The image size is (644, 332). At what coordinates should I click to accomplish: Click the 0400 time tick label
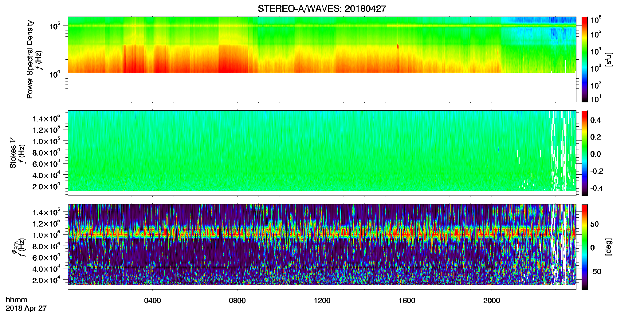152,301
